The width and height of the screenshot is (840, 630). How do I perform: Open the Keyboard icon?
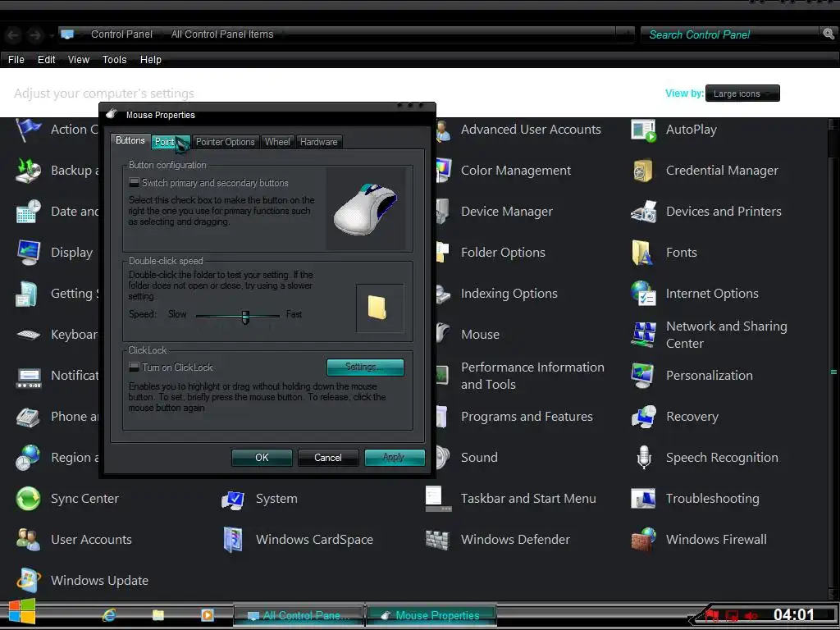coord(28,335)
